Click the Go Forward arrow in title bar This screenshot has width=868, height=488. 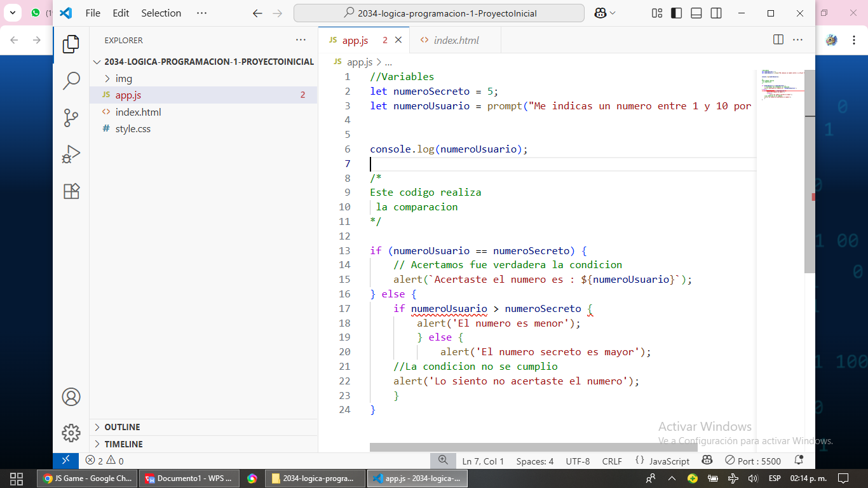[x=277, y=13]
